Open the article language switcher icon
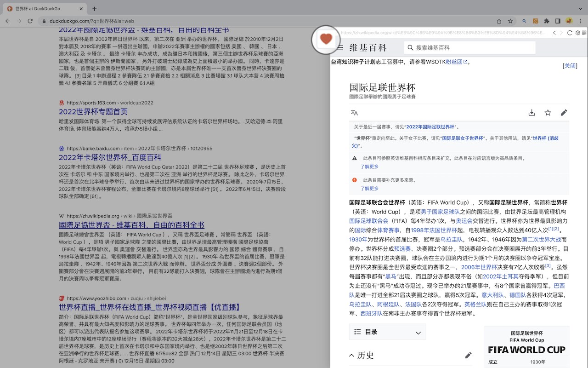588x368 pixels. (354, 113)
